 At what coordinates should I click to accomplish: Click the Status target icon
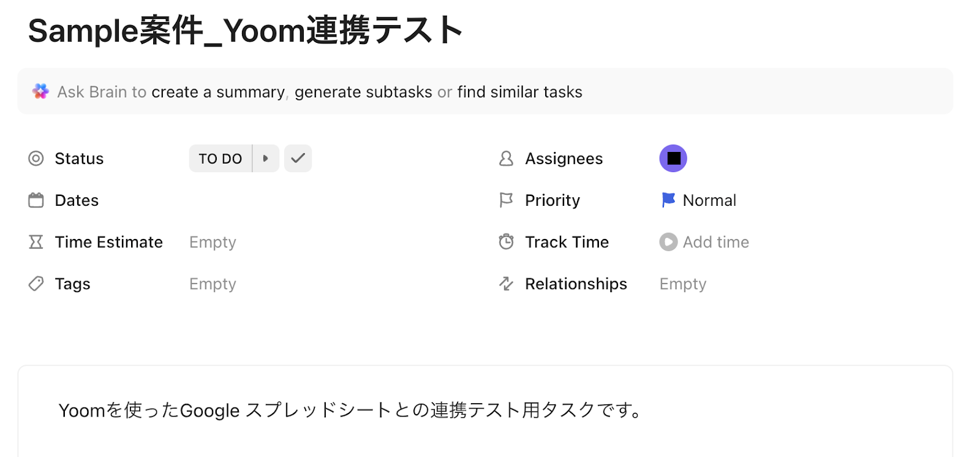coord(36,159)
